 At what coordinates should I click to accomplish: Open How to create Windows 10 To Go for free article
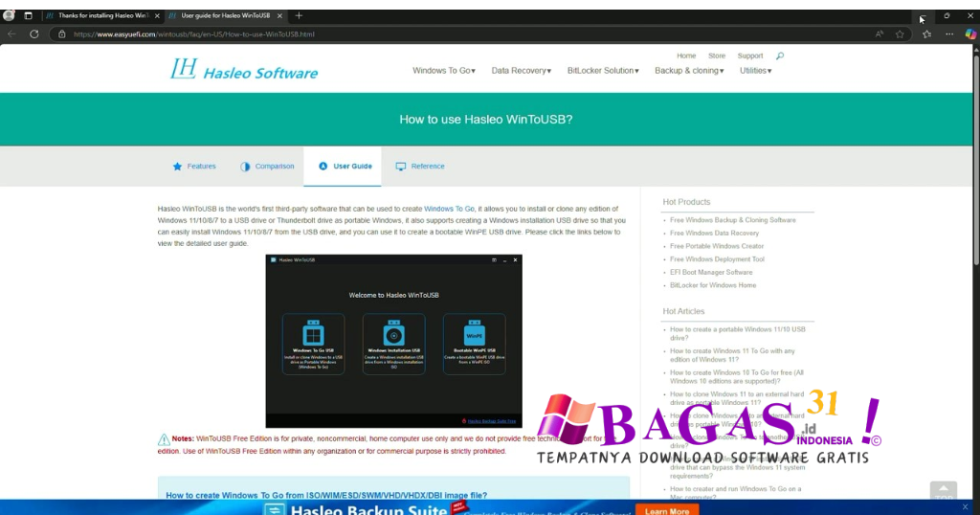737,377
